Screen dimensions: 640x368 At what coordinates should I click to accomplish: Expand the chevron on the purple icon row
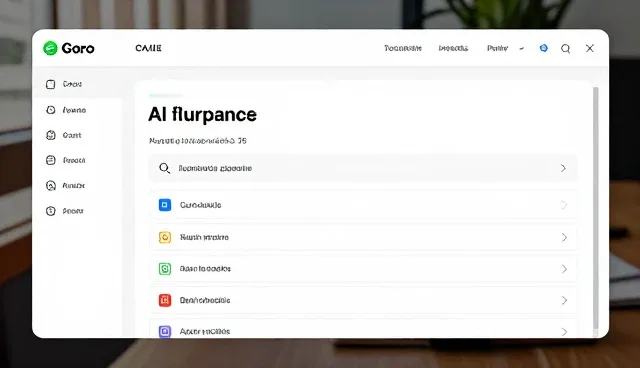(564, 332)
